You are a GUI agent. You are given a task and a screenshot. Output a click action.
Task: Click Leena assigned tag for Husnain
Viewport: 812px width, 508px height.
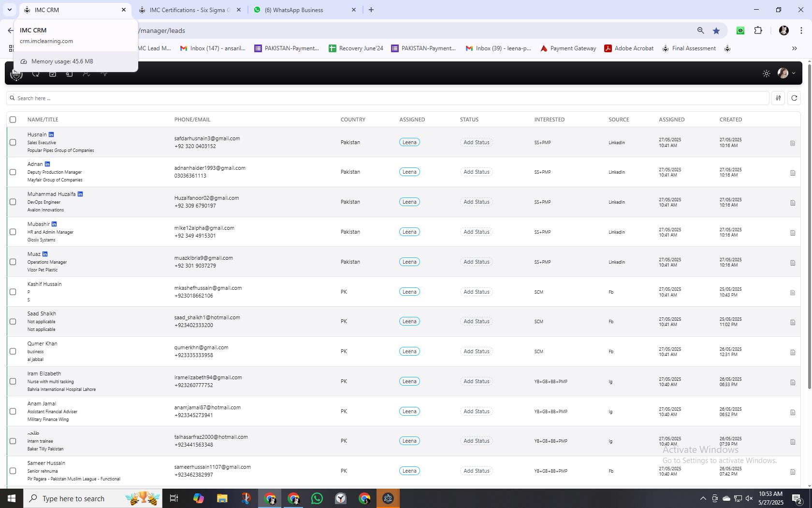click(409, 142)
